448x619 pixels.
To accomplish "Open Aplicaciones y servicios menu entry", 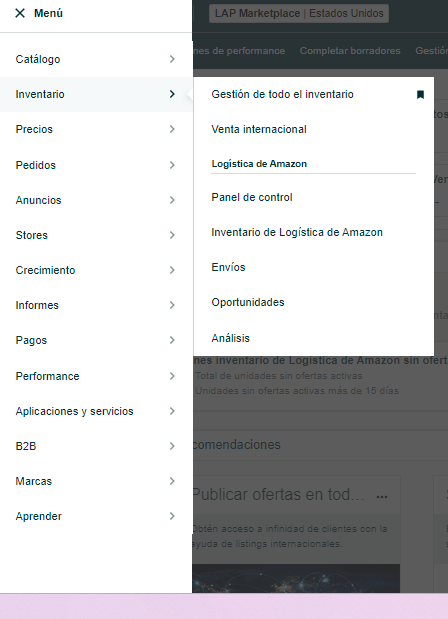I will (96, 411).
